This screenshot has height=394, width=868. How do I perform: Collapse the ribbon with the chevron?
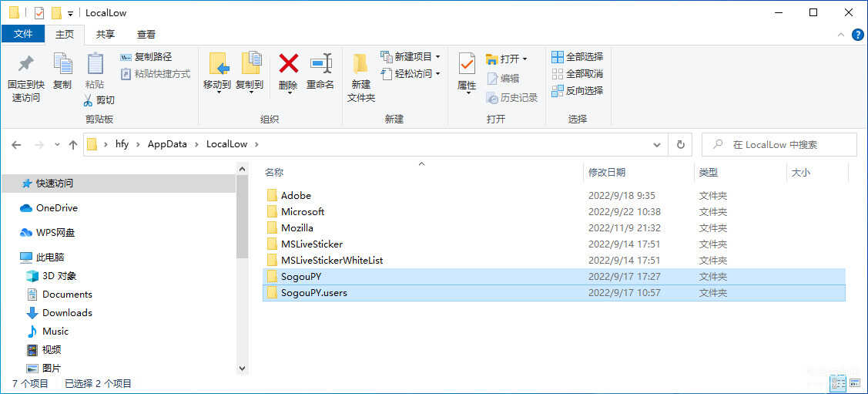tap(840, 35)
